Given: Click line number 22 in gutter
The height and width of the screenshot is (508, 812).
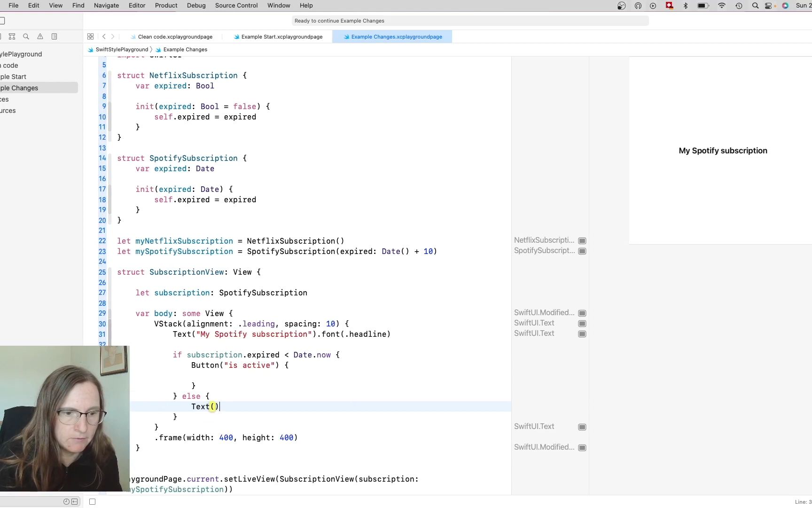Looking at the screenshot, I should click(102, 241).
